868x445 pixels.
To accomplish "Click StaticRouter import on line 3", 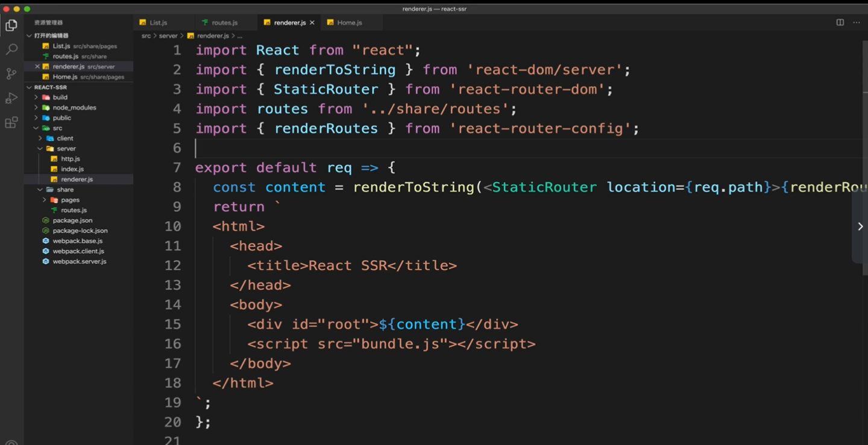I will coord(326,89).
